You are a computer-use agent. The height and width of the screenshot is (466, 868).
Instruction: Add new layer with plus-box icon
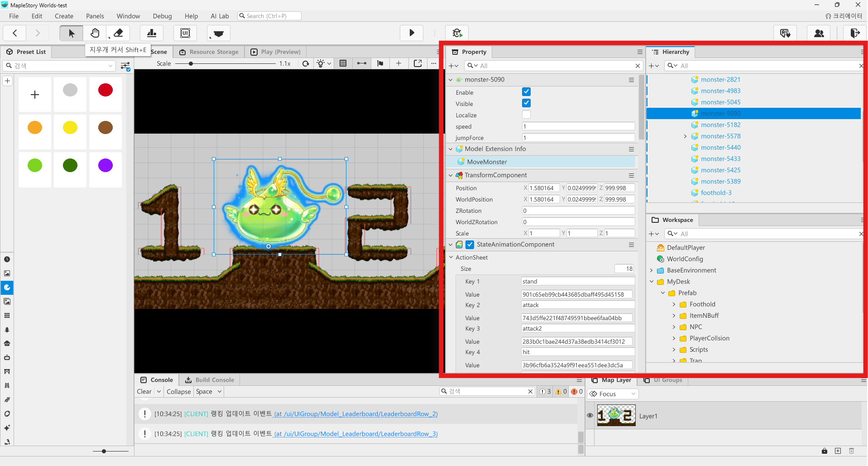coord(838,451)
